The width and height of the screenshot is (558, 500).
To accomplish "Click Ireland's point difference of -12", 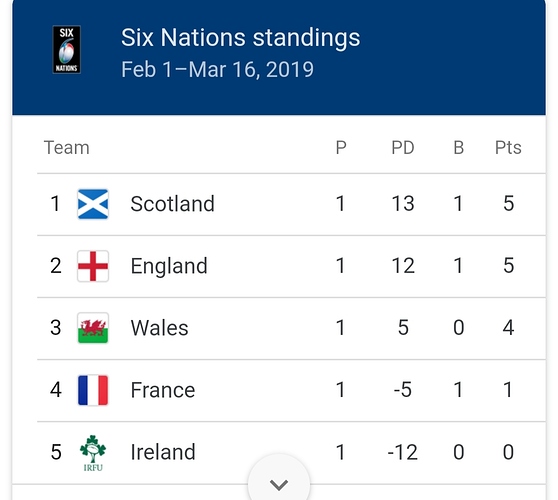I will pyautogui.click(x=402, y=452).
